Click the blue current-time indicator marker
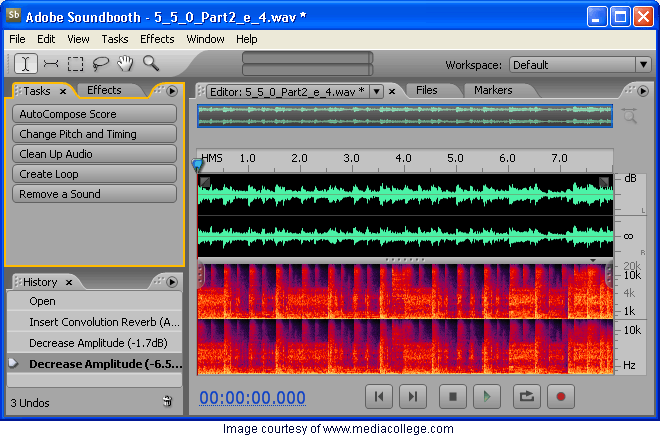The width and height of the screenshot is (660, 436). coord(197,165)
